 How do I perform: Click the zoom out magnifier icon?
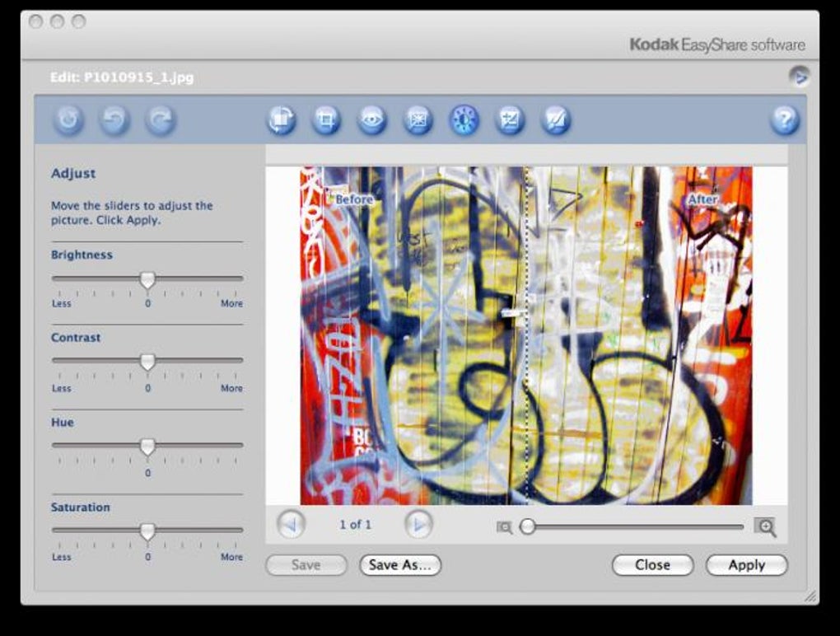(504, 528)
